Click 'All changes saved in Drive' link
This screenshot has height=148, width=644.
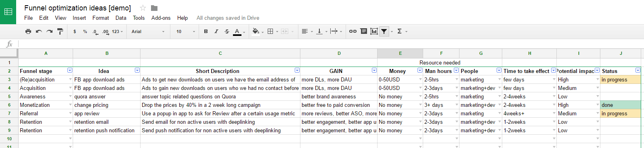pyautogui.click(x=228, y=18)
